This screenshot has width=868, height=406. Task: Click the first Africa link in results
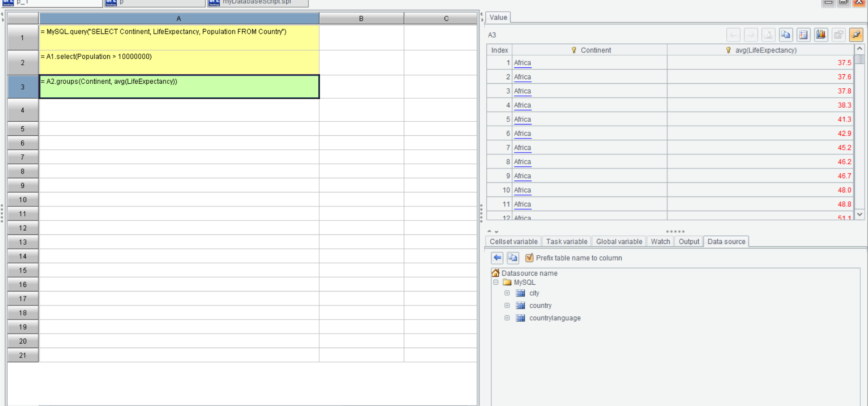[523, 63]
